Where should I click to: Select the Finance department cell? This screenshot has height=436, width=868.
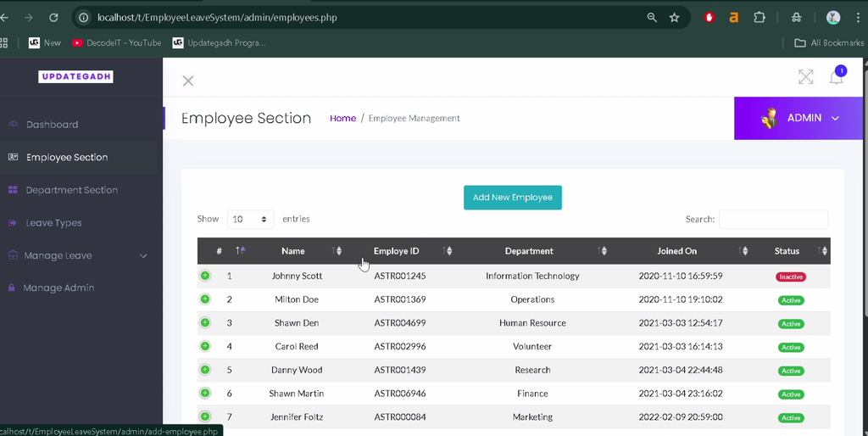pyautogui.click(x=532, y=394)
